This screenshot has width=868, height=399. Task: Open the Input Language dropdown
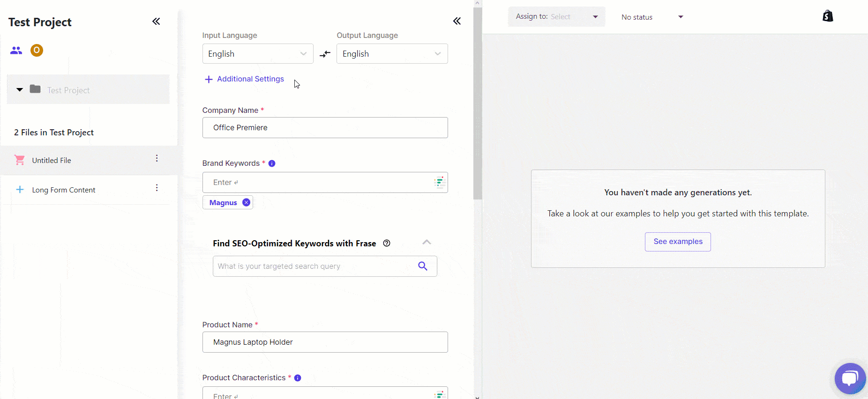pyautogui.click(x=257, y=54)
